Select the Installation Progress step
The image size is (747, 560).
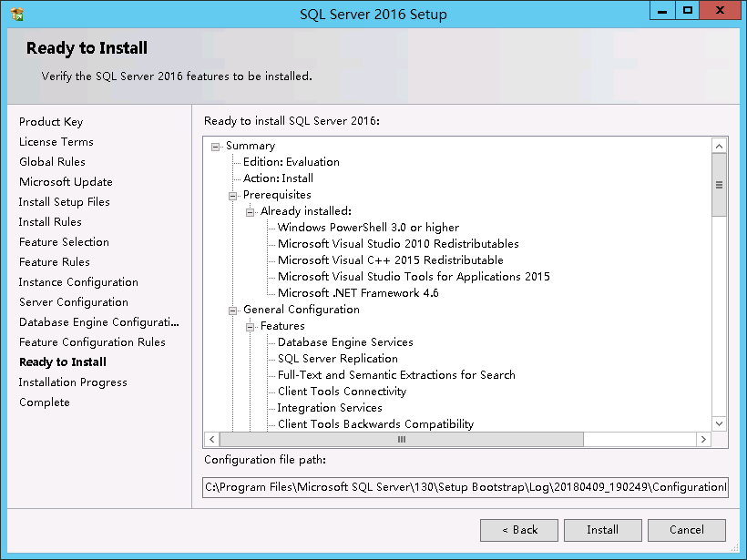click(x=73, y=382)
